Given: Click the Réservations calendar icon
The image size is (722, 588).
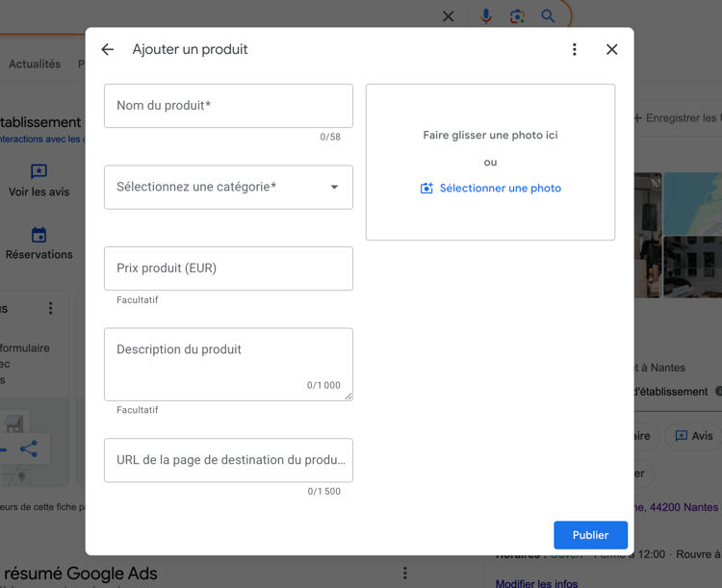Looking at the screenshot, I should (39, 235).
